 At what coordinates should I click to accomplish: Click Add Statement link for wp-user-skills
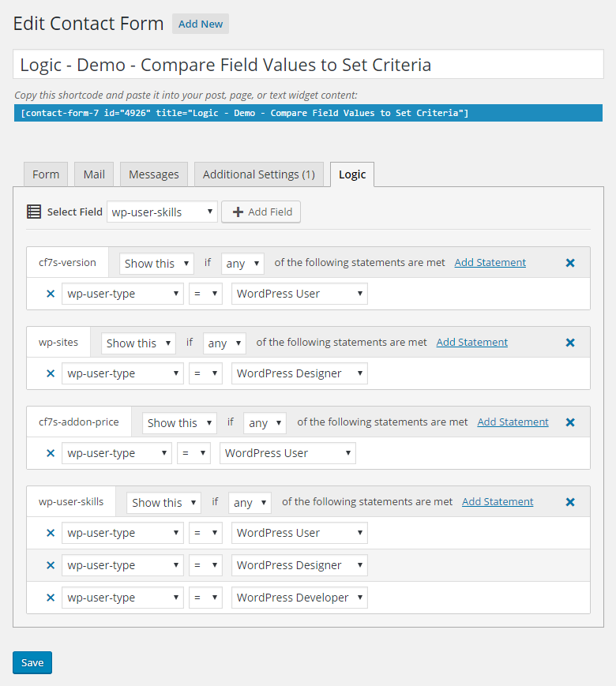click(498, 501)
